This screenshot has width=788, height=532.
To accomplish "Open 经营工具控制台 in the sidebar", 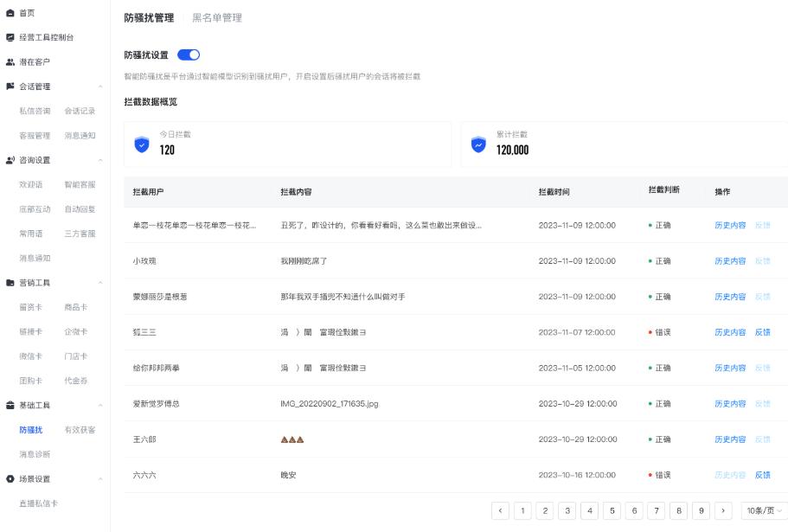I will click(46, 38).
